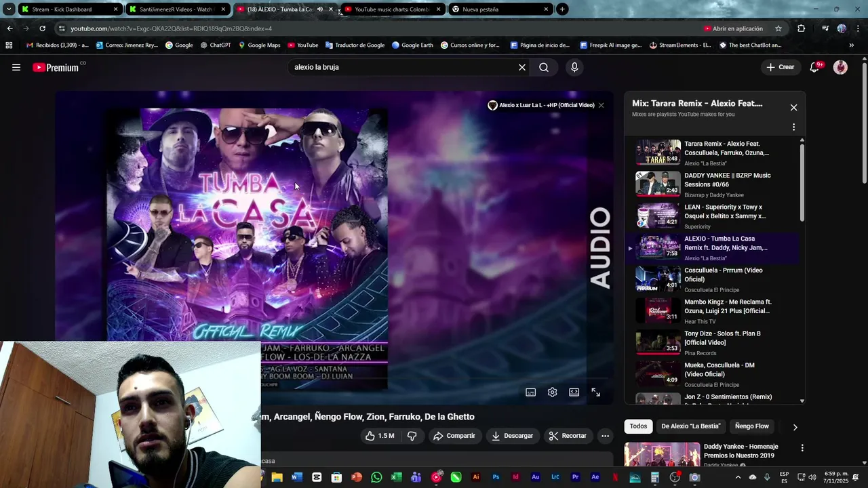Open WhatsApp from the taskbar

pyautogui.click(x=376, y=477)
